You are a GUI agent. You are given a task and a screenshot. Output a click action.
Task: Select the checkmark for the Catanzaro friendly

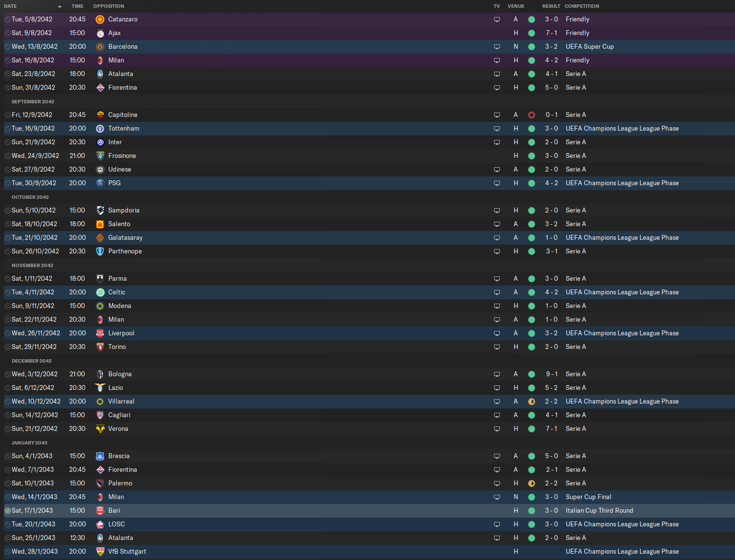[x=8, y=19]
